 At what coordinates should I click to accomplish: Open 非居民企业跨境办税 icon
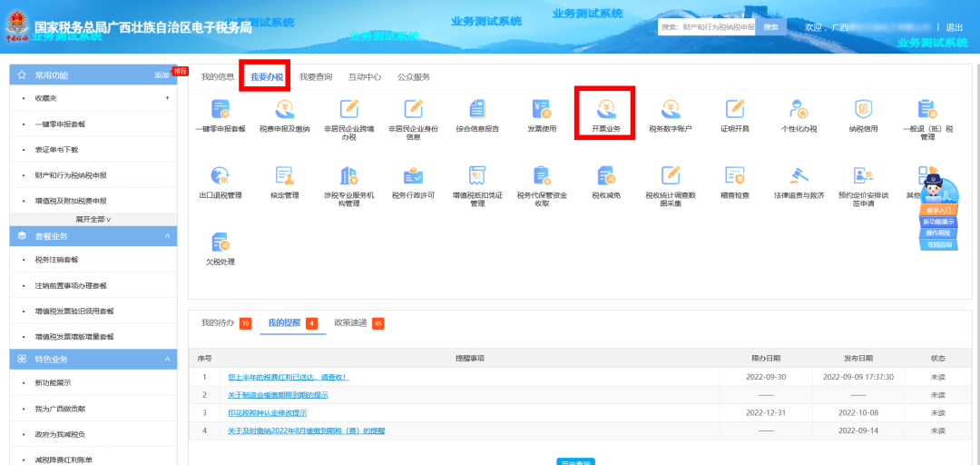348,109
